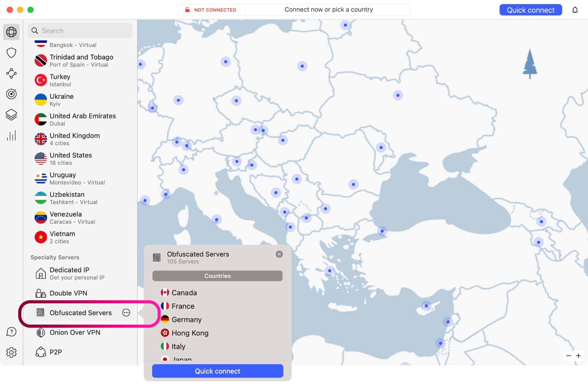Open Obfuscated Servers more options ellipsis
This screenshot has width=588, height=388.
126,313
